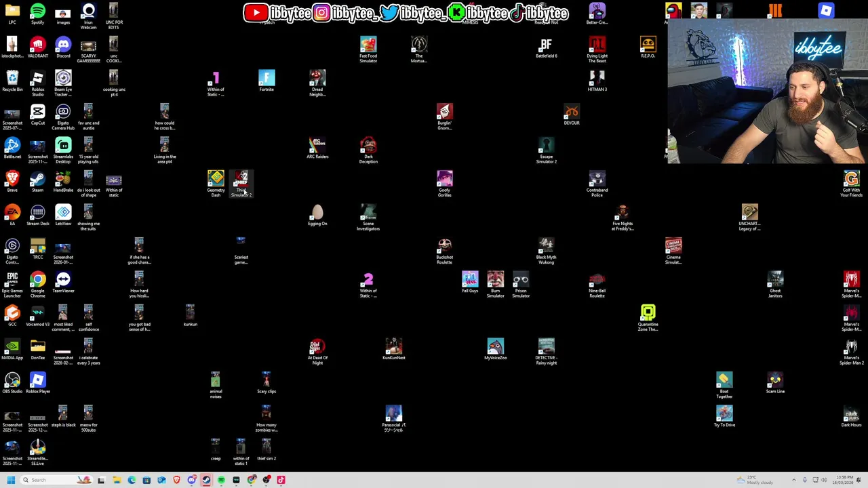Select the Black Myth Wukong icon
This screenshot has height=488, width=868.
point(546,251)
